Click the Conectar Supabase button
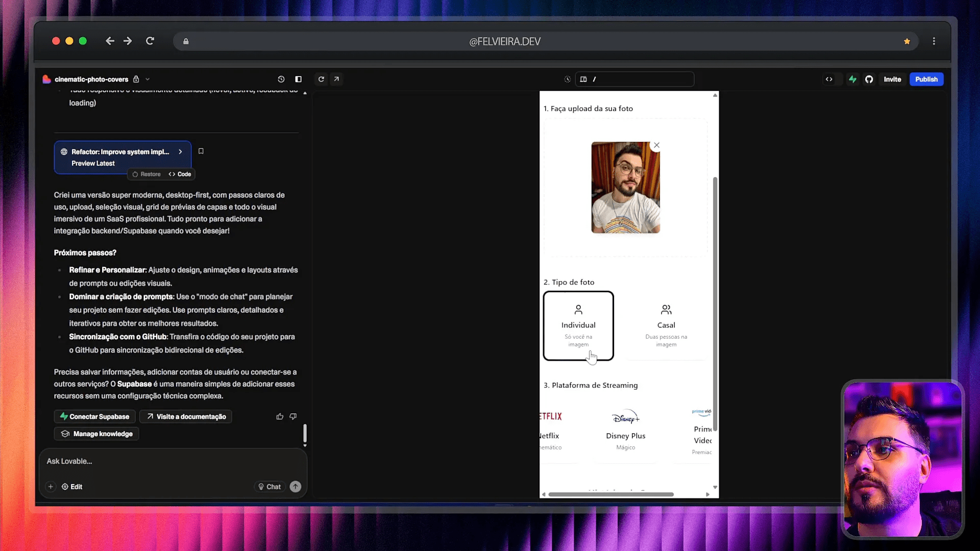980x551 pixels. [x=95, y=416]
